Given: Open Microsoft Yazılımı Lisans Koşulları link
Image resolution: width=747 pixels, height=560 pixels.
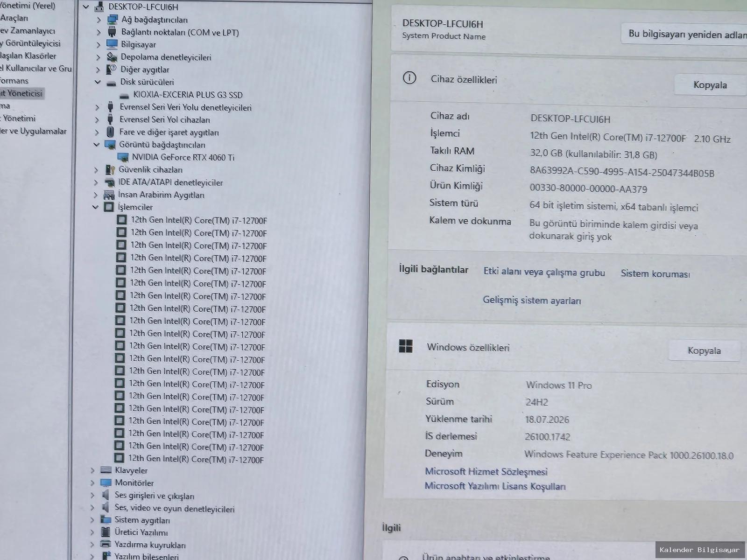Looking at the screenshot, I should [495, 486].
